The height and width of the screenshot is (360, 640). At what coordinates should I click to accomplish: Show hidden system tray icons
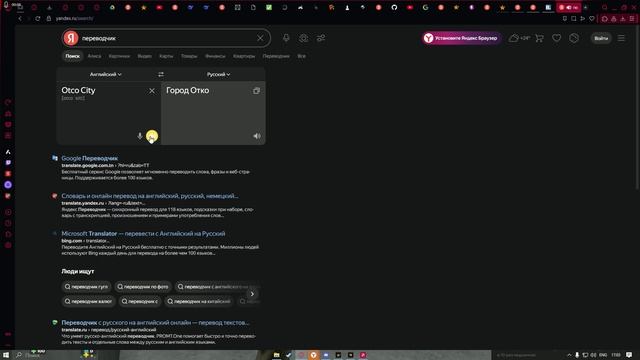569,355
